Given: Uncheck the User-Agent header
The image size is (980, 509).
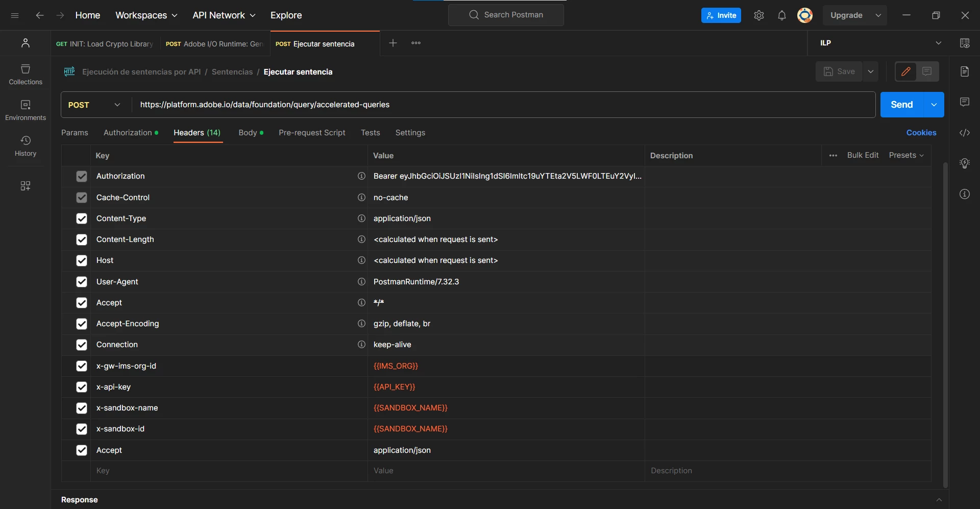Looking at the screenshot, I should click(x=82, y=282).
